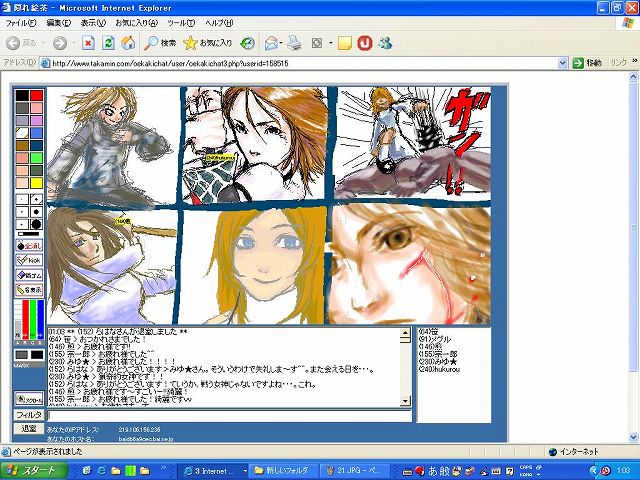Screen dimensions: 640x480
Task: Click the フィルタ button
Action: (29, 415)
